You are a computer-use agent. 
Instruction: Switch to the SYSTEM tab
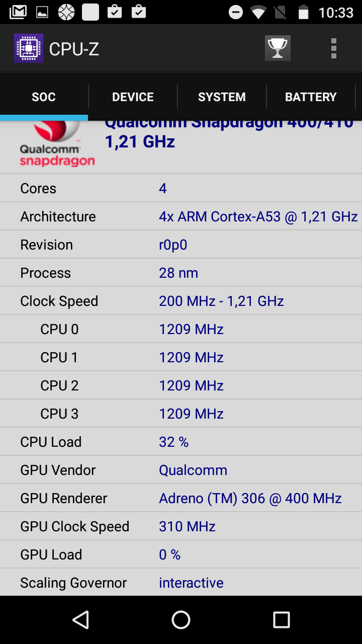[222, 97]
